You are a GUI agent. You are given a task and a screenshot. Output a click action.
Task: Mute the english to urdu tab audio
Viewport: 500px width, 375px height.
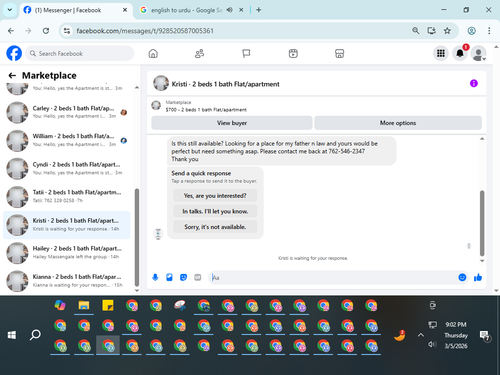(230, 10)
